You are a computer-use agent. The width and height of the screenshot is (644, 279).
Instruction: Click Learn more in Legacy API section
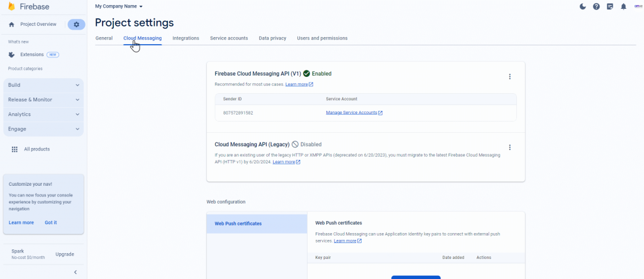click(286, 162)
